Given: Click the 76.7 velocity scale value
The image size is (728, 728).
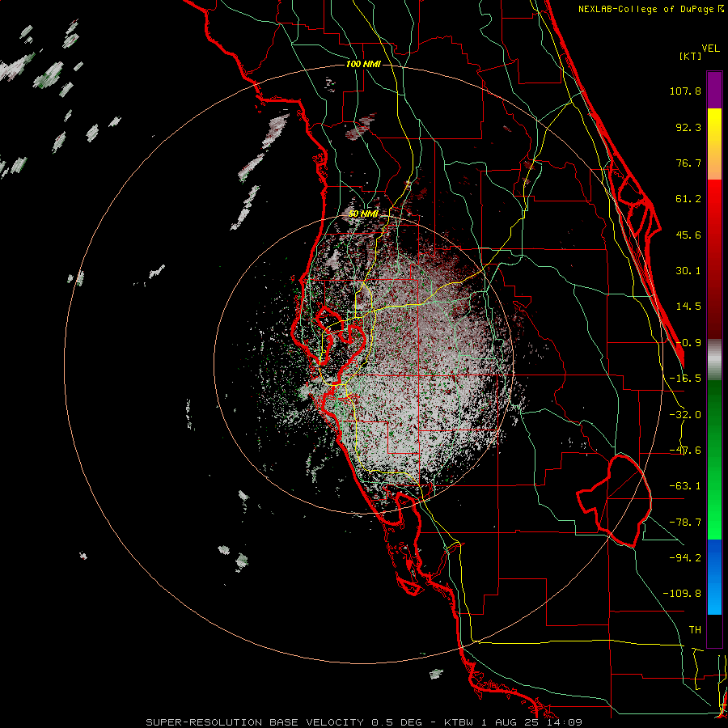Looking at the screenshot, I should (688, 163).
